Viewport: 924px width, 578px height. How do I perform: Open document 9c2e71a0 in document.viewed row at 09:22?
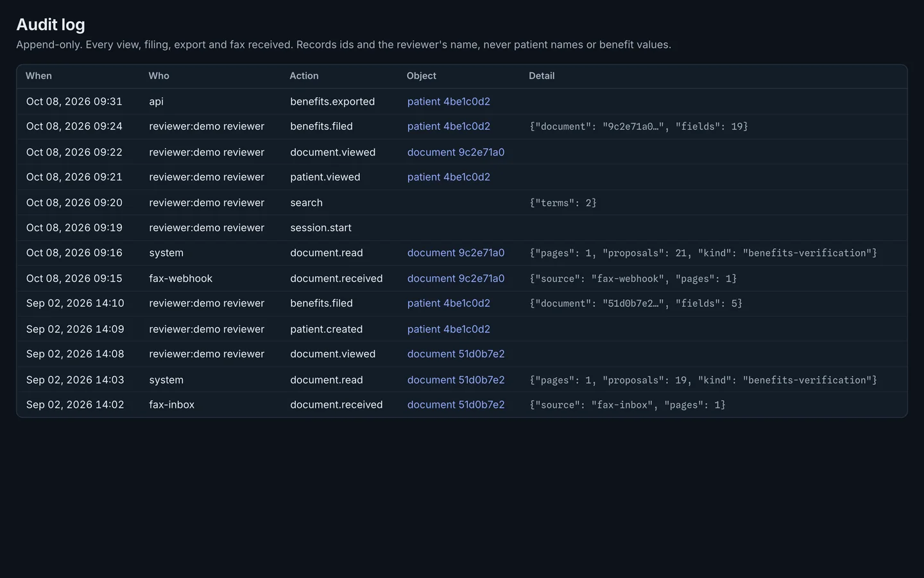click(x=456, y=152)
